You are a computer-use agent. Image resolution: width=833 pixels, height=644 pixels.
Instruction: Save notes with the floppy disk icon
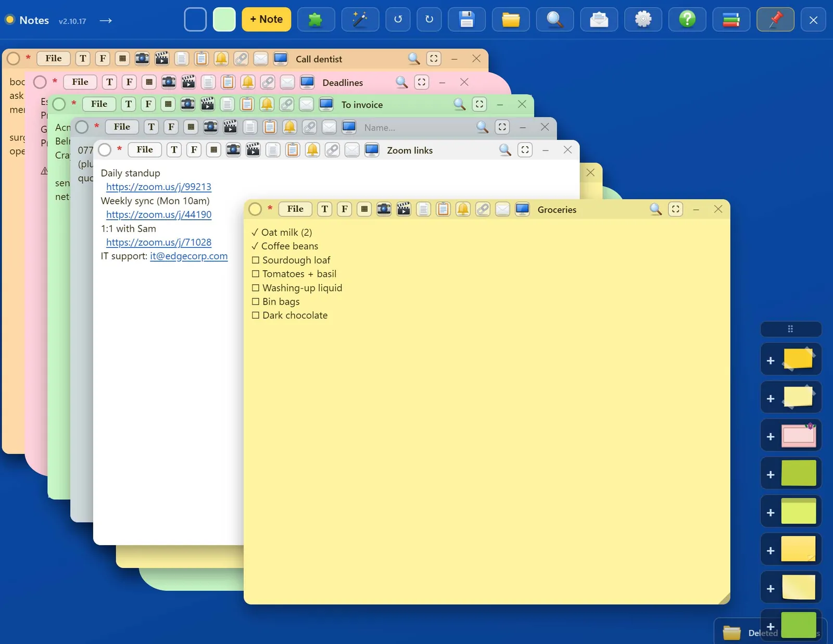pos(466,20)
